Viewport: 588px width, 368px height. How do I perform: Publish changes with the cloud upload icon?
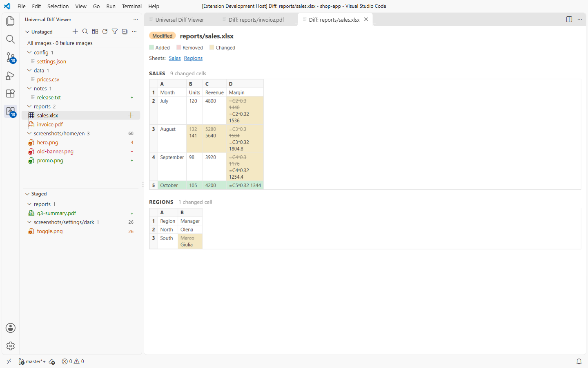(52, 361)
